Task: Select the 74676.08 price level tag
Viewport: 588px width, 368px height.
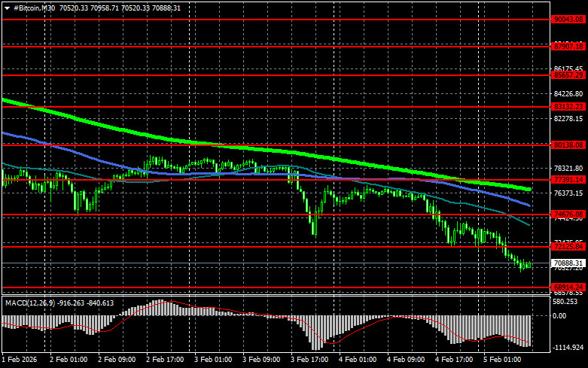Action: [x=568, y=215]
